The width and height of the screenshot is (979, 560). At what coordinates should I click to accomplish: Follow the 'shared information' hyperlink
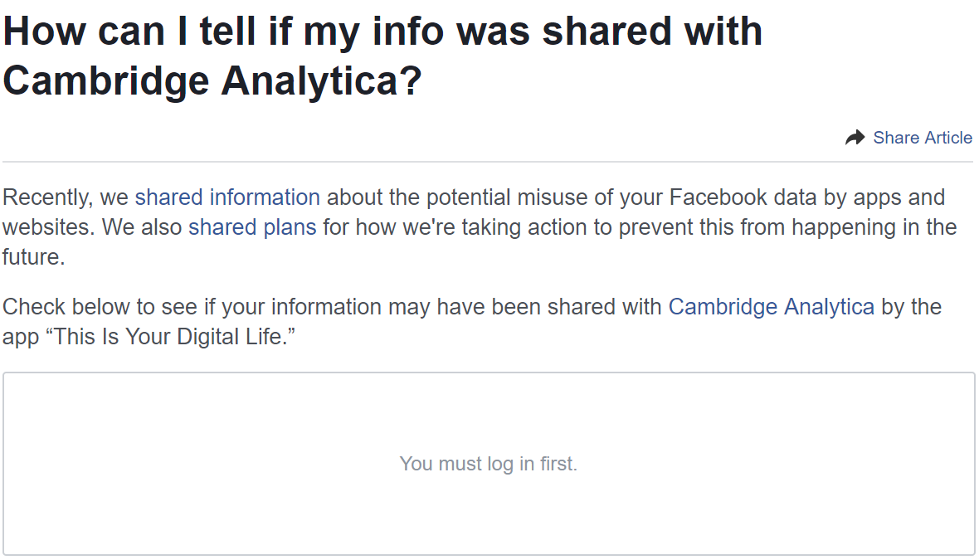pos(227,197)
